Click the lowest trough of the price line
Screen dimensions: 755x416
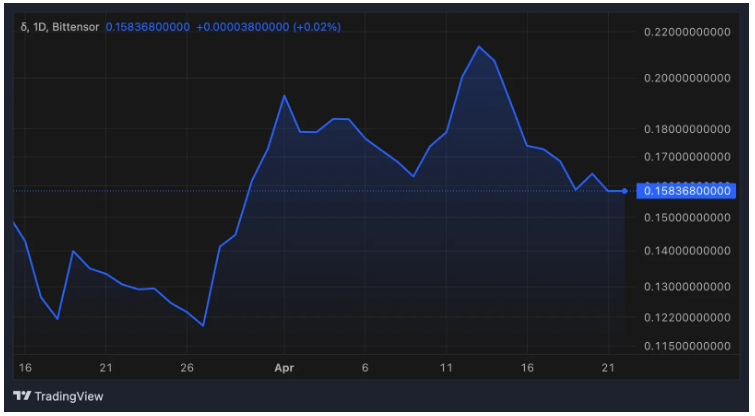203,325
